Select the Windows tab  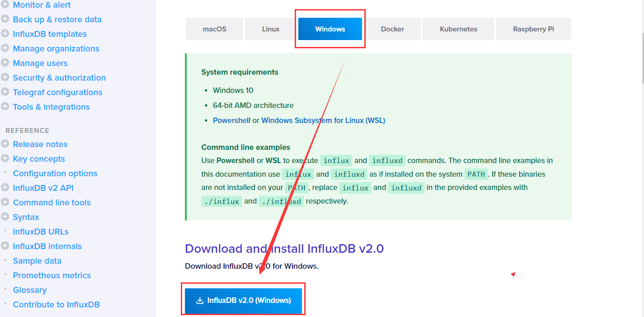tap(330, 29)
